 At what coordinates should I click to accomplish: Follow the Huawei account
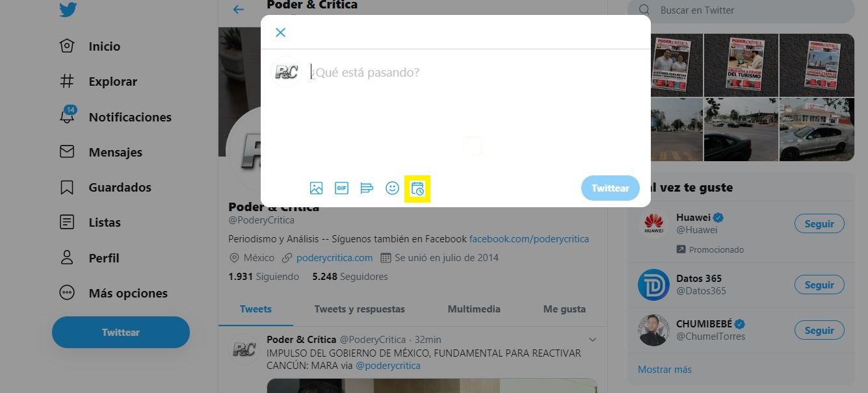click(819, 223)
